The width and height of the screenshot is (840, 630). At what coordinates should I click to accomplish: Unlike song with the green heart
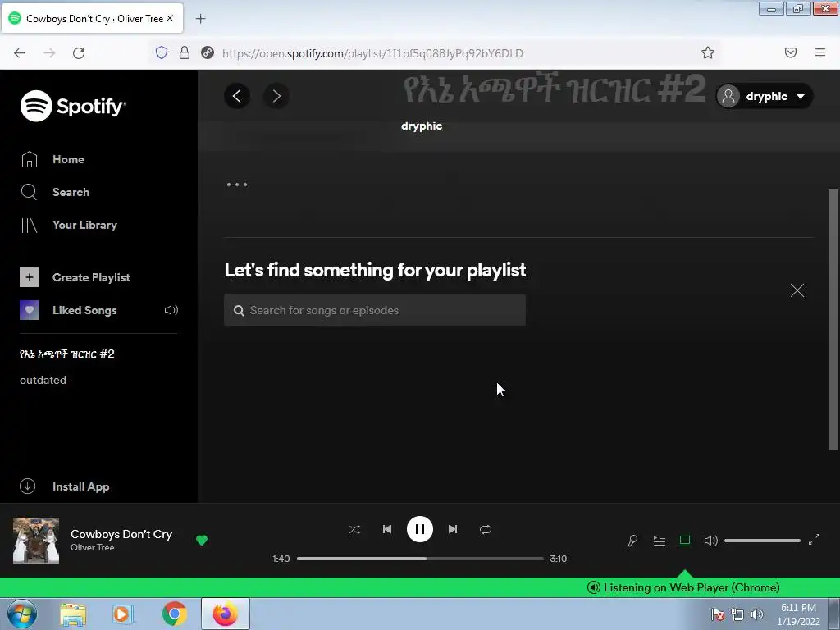coord(202,541)
